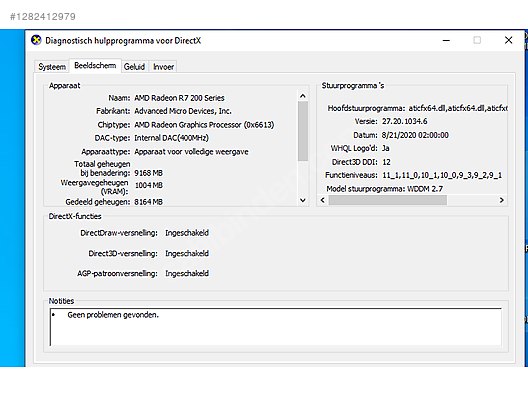Click 'Model stuurprogramma: WDDM 2.7' text
The height and width of the screenshot is (396, 528).
[385, 189]
